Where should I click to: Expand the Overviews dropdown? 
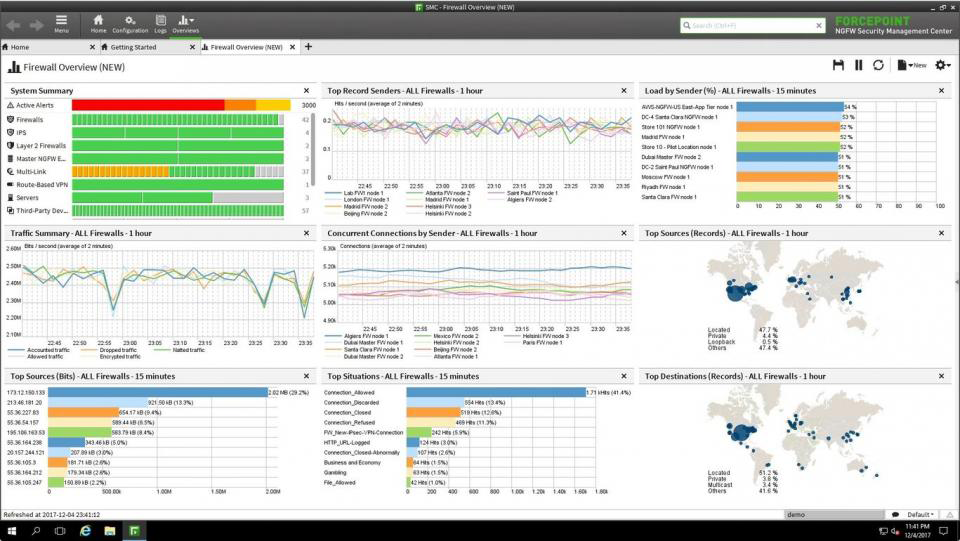click(x=186, y=23)
